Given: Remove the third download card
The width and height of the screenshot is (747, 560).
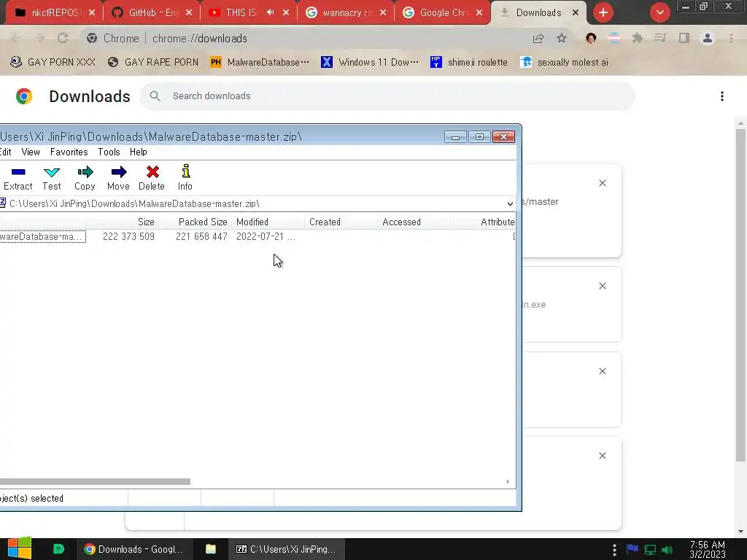Looking at the screenshot, I should (603, 371).
